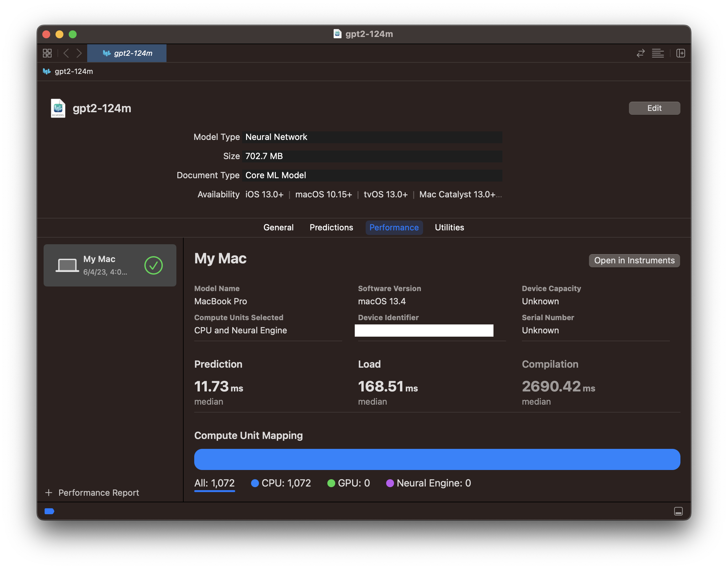Add an editor pane on the right
Screen dimensions: 728x569
pyautogui.click(x=680, y=53)
